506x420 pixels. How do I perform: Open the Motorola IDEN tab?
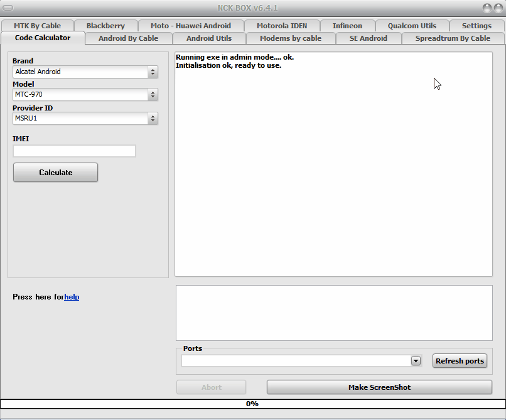(x=282, y=26)
